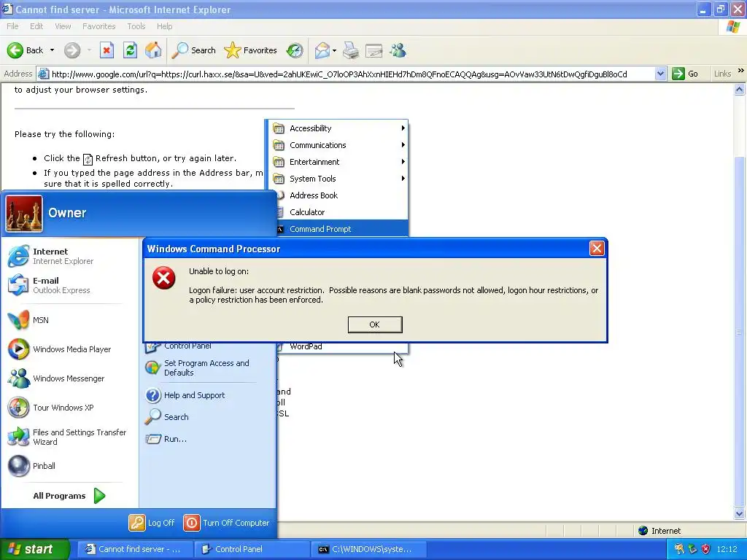Expand the Accessibility submenu
This screenshot has width=747, height=560.
pyautogui.click(x=338, y=128)
